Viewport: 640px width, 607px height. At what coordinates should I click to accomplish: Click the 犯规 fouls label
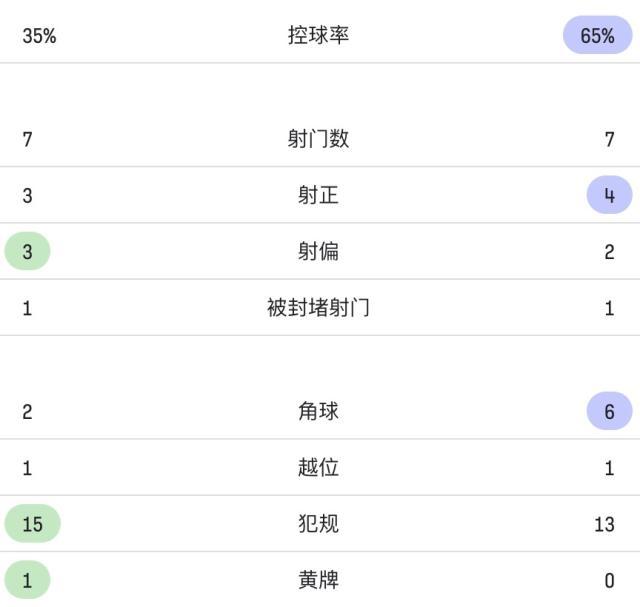(x=318, y=523)
